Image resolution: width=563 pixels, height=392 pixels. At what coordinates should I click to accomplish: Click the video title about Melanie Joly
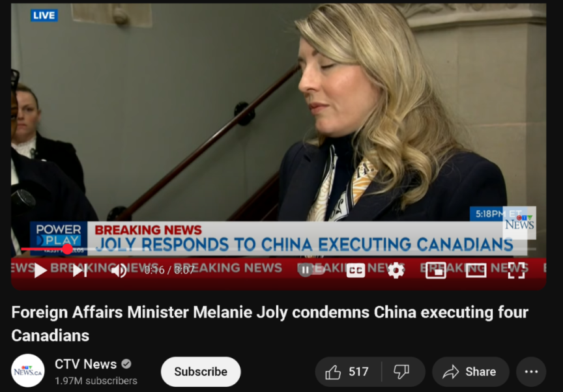270,324
